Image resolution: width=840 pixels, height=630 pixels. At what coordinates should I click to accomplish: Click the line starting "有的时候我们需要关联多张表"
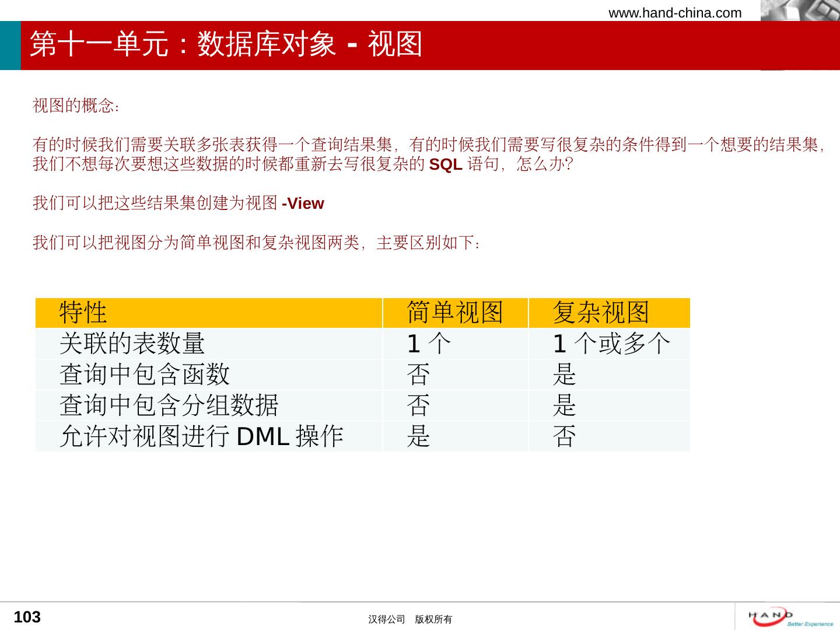click(x=429, y=144)
